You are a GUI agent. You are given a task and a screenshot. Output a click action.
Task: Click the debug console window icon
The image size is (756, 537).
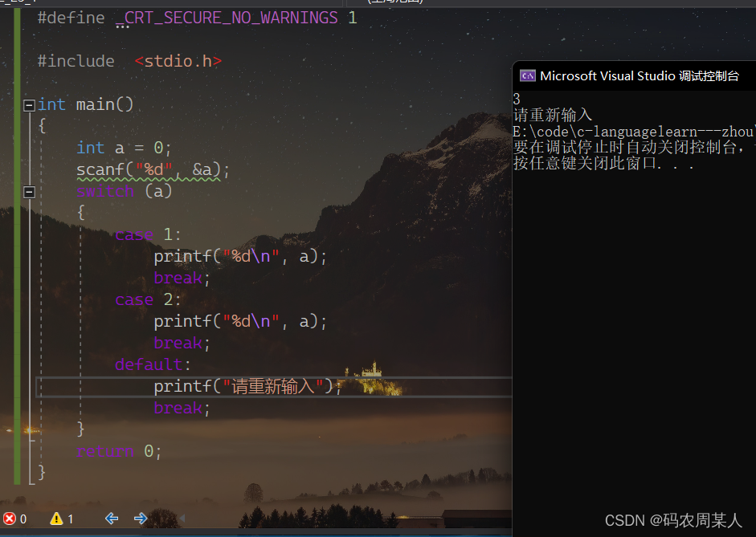pyautogui.click(x=528, y=75)
